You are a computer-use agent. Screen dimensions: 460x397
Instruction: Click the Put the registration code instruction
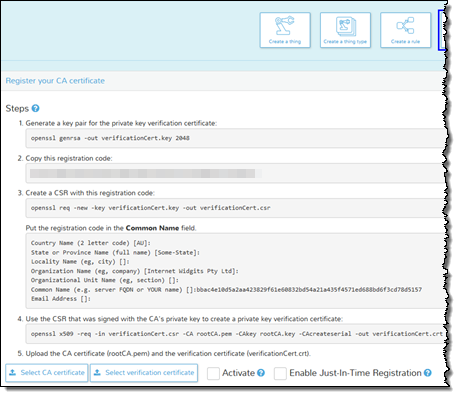111,228
